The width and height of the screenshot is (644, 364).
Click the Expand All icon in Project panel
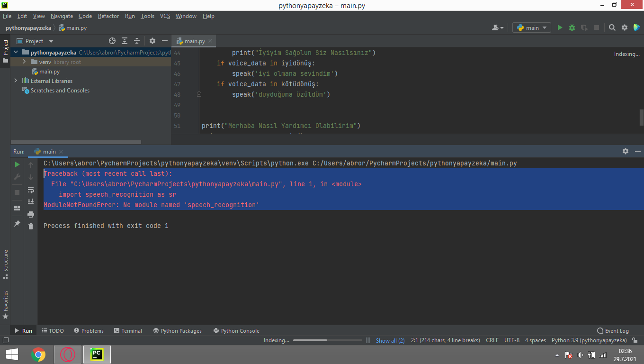pyautogui.click(x=125, y=41)
